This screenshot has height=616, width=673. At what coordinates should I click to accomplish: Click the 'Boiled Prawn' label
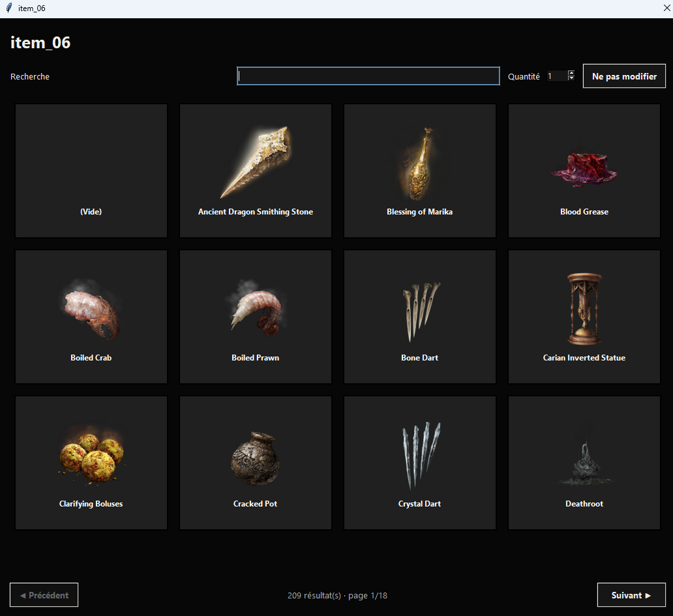(x=256, y=357)
